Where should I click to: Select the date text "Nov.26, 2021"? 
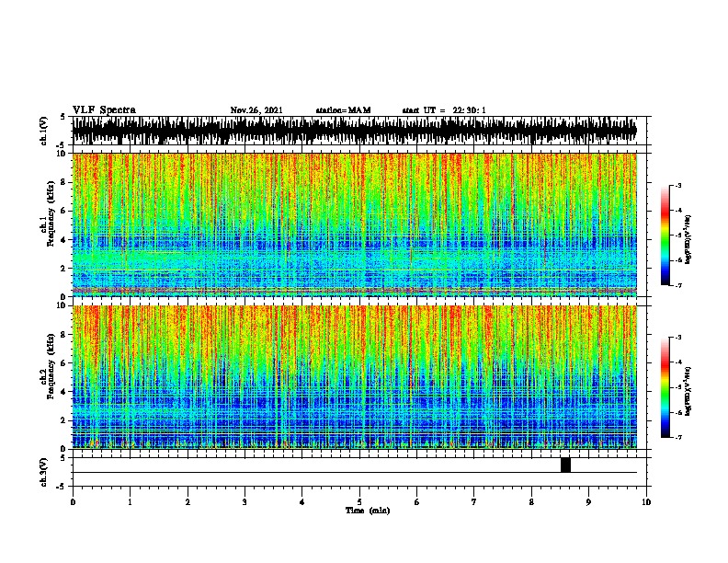256,110
